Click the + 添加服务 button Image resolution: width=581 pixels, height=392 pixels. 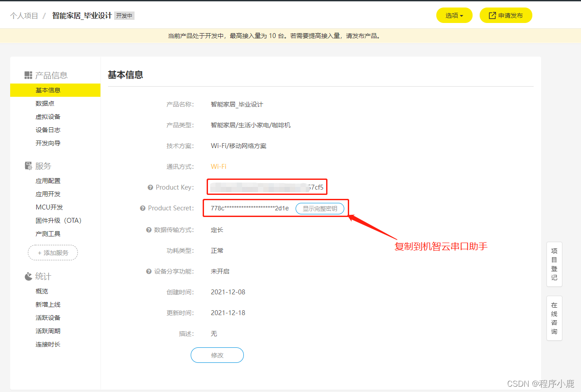click(53, 253)
